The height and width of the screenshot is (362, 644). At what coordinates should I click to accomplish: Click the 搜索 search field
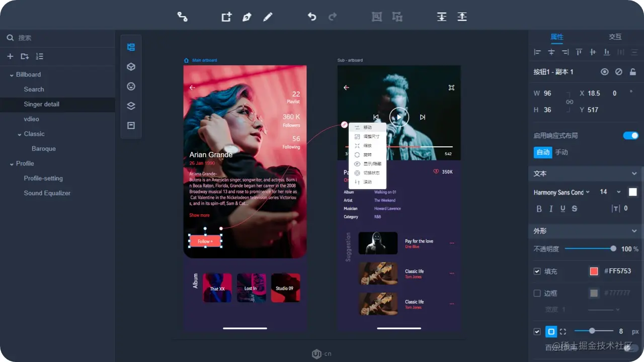(57, 38)
